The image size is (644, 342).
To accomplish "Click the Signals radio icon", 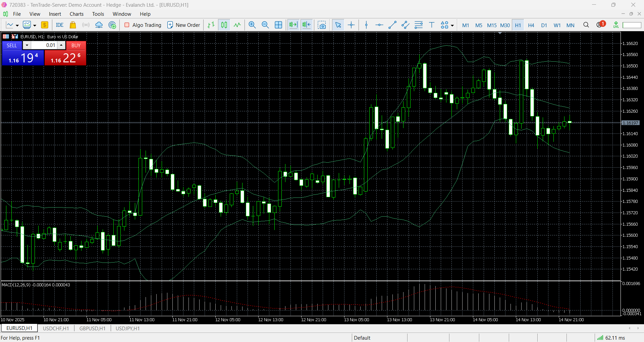I will [x=86, y=25].
